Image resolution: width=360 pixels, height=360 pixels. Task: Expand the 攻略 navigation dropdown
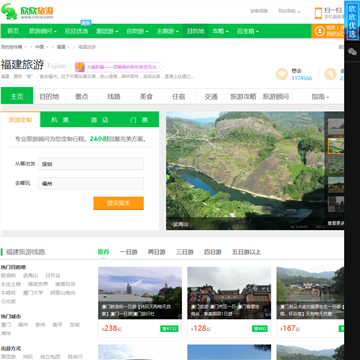[221, 31]
